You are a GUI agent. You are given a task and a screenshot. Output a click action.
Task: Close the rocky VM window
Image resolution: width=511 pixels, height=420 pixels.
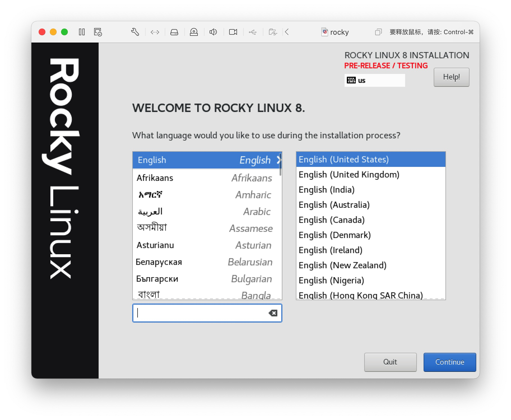coord(42,32)
